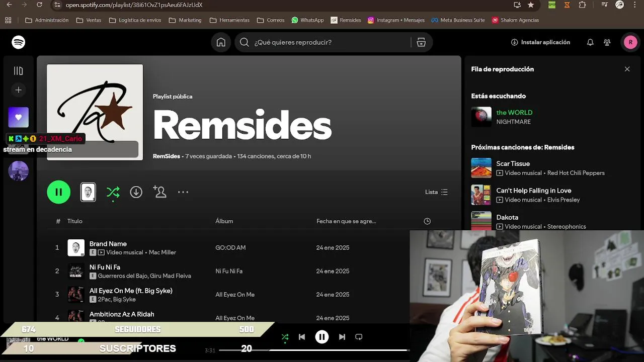The height and width of the screenshot is (362, 644).
Task: Click Instalar aplicación
Action: point(540,42)
